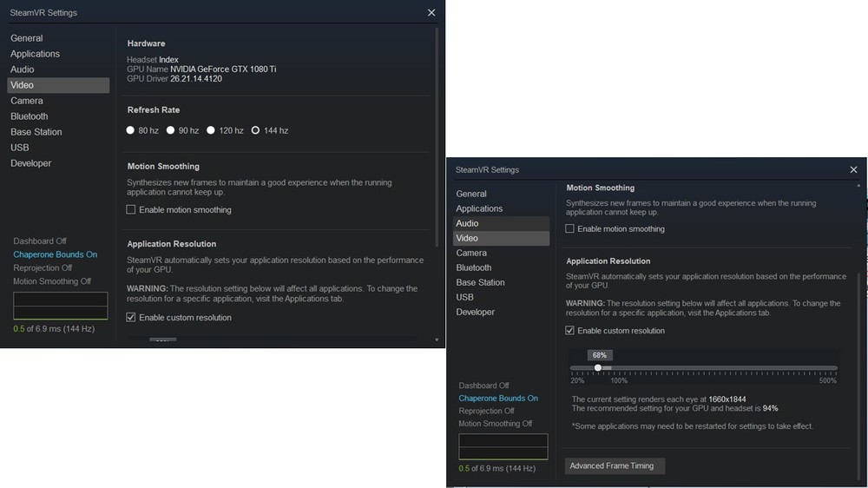Screen dimensions: 868x488
Task: Select the 80 hz refresh rate option
Action: (130, 130)
